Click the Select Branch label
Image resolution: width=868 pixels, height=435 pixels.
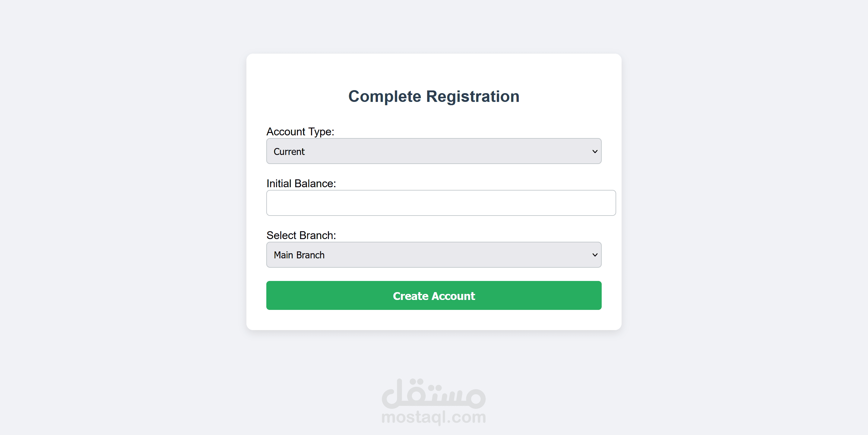click(301, 235)
